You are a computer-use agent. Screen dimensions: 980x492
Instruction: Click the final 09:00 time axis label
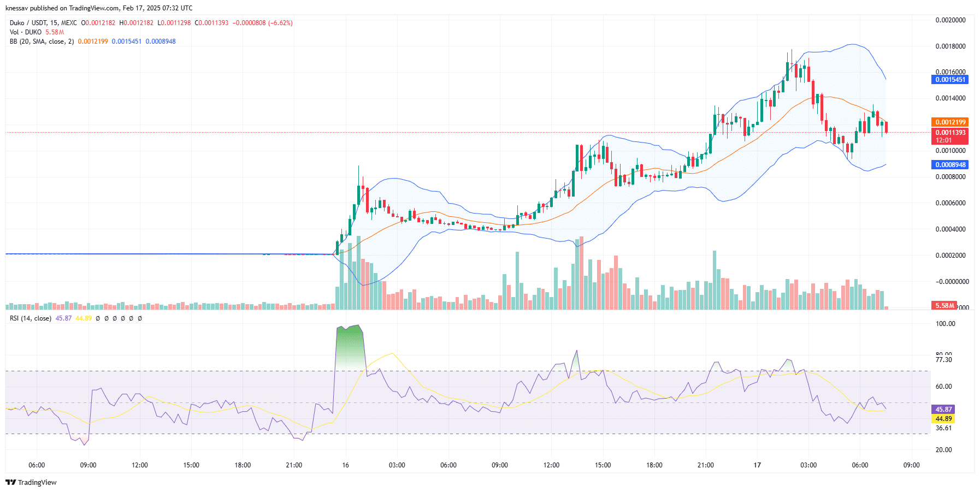click(911, 465)
